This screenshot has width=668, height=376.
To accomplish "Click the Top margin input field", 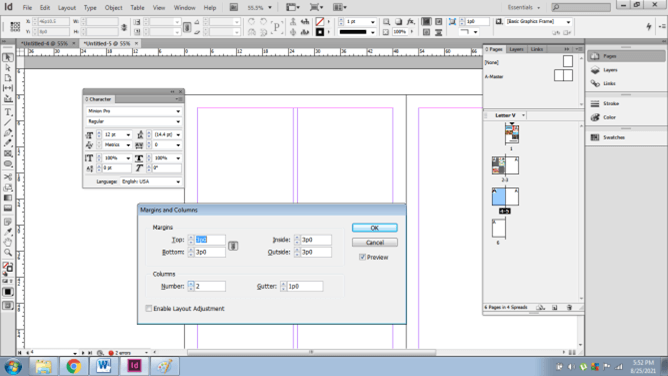I will [210, 240].
